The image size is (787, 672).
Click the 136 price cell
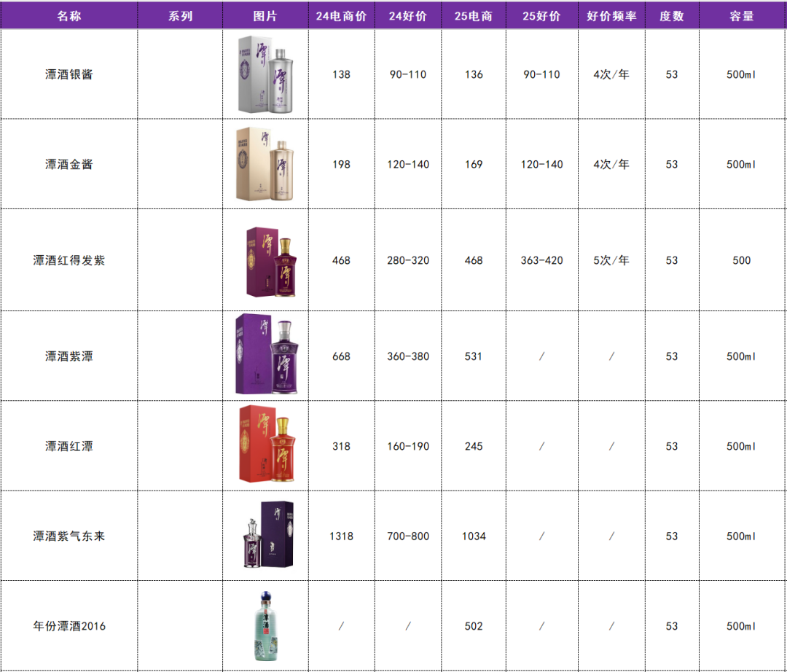[x=474, y=74]
